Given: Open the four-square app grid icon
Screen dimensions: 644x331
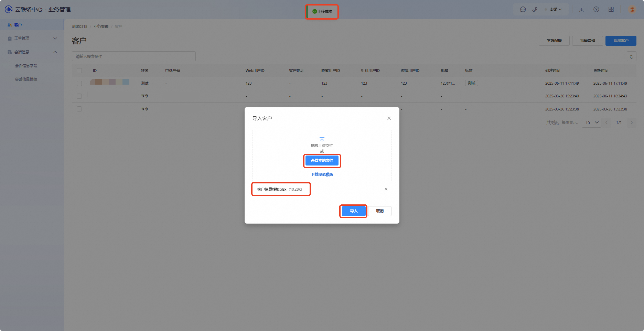Looking at the screenshot, I should point(611,10).
